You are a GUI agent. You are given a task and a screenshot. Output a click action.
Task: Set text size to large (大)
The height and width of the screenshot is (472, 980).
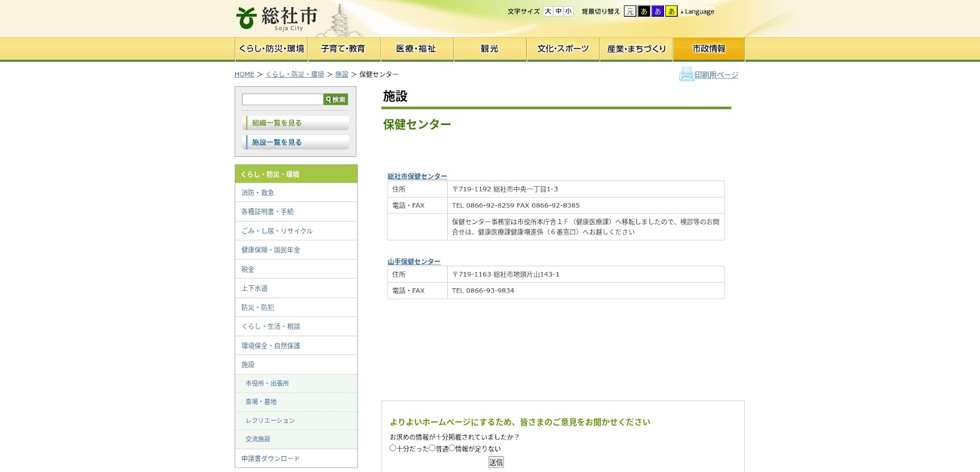(x=548, y=11)
